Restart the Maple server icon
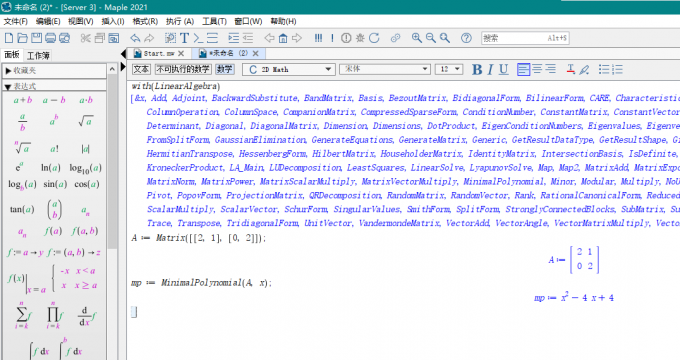 [x=374, y=38]
